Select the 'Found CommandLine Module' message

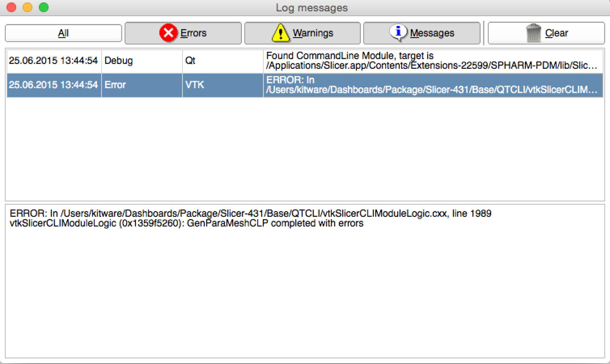pos(432,61)
